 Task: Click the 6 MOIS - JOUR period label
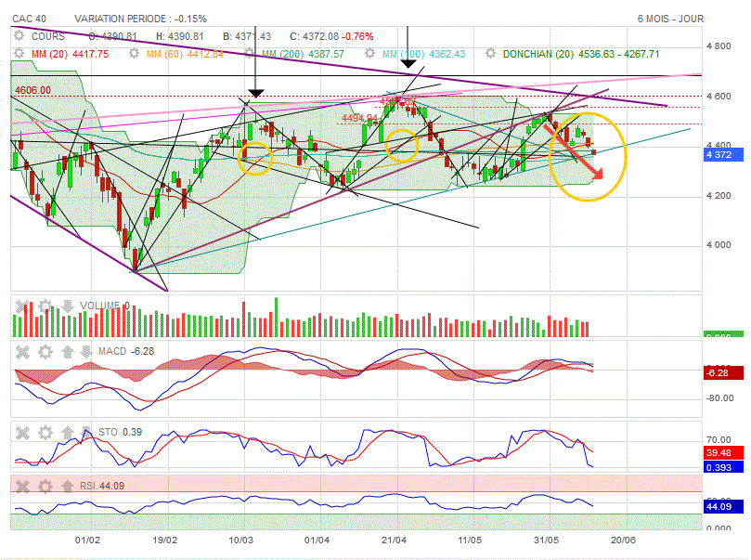[670, 19]
